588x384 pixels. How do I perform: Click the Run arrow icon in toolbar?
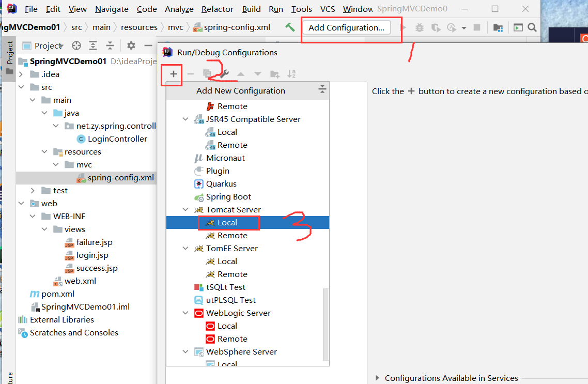pyautogui.click(x=403, y=27)
